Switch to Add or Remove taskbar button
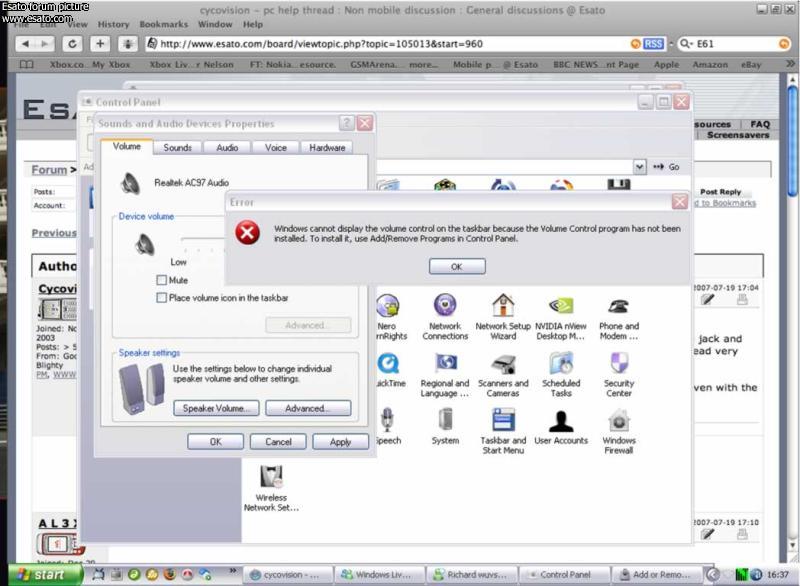Viewport: 800px width, 586px height. [658, 575]
